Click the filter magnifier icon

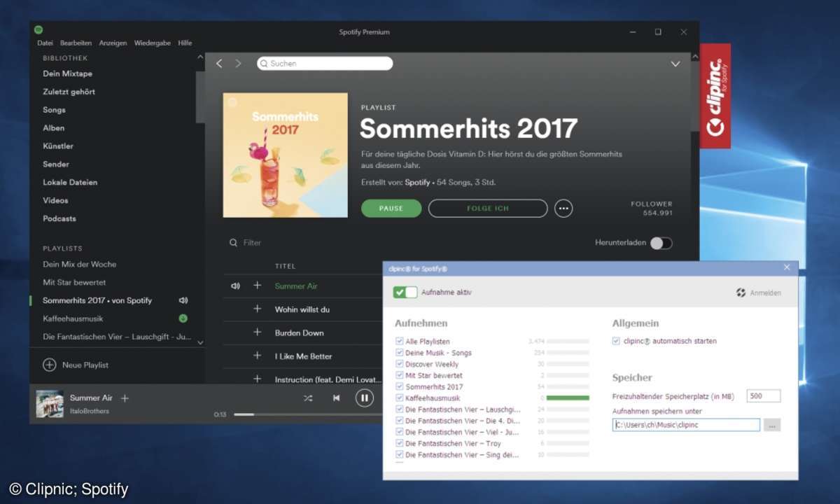click(x=234, y=243)
